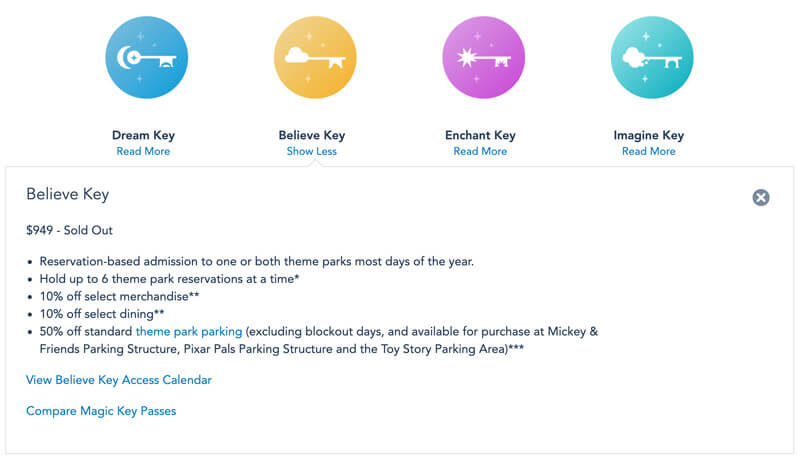Expand Read More under Enchant Key

(x=480, y=151)
